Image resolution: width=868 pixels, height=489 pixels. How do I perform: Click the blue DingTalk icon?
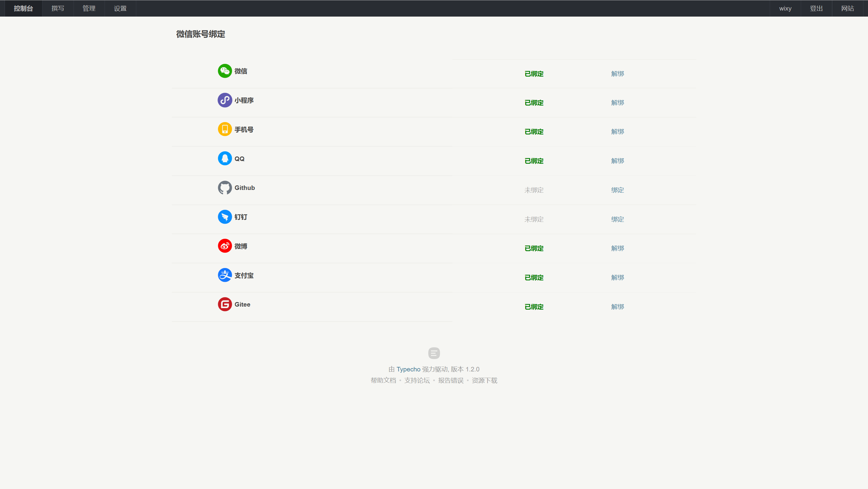coord(225,217)
